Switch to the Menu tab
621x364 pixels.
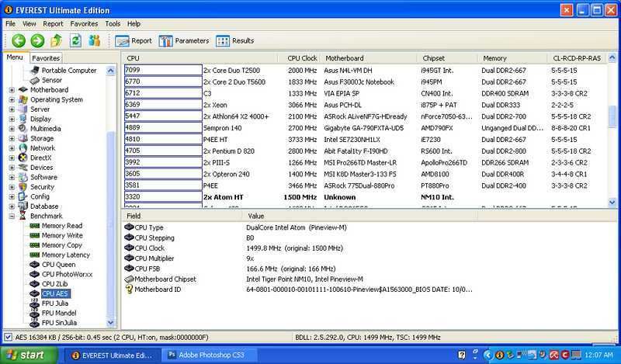(15, 57)
